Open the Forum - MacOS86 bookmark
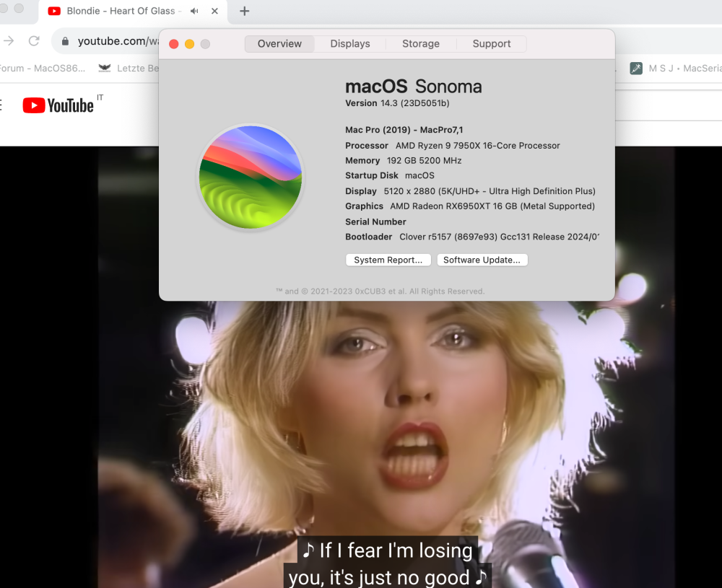The height and width of the screenshot is (588, 722). tap(42, 68)
